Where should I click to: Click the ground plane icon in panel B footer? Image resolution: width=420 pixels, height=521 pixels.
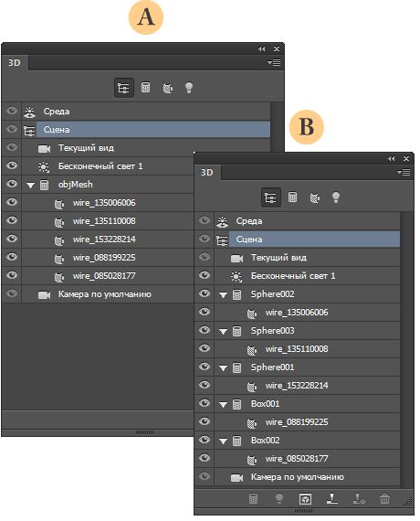pyautogui.click(x=332, y=498)
